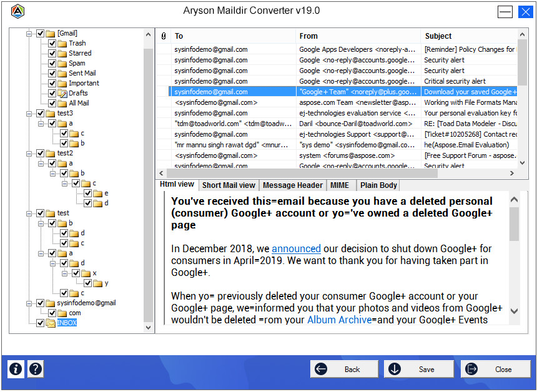The image size is (537, 392).
Task: Open the Plain Body tab
Action: (x=378, y=185)
